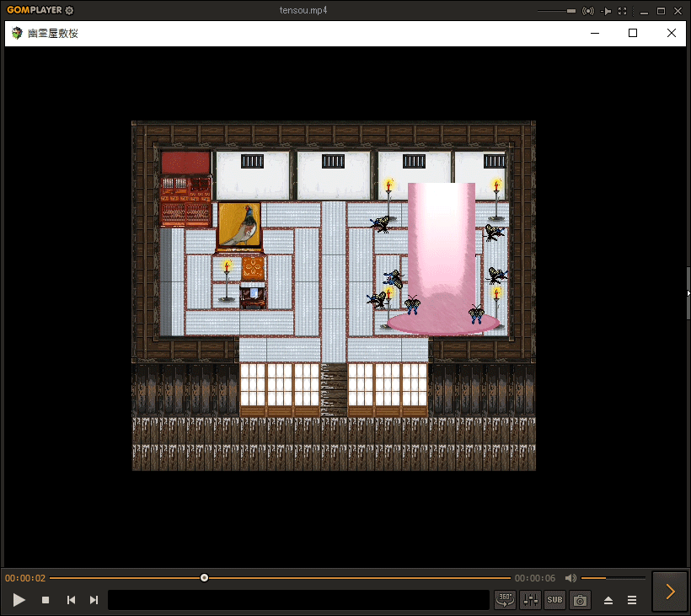Viewport: 691px width, 616px height.
Task: Click the 幽霊屋敷桜 game window icon
Action: click(x=17, y=33)
